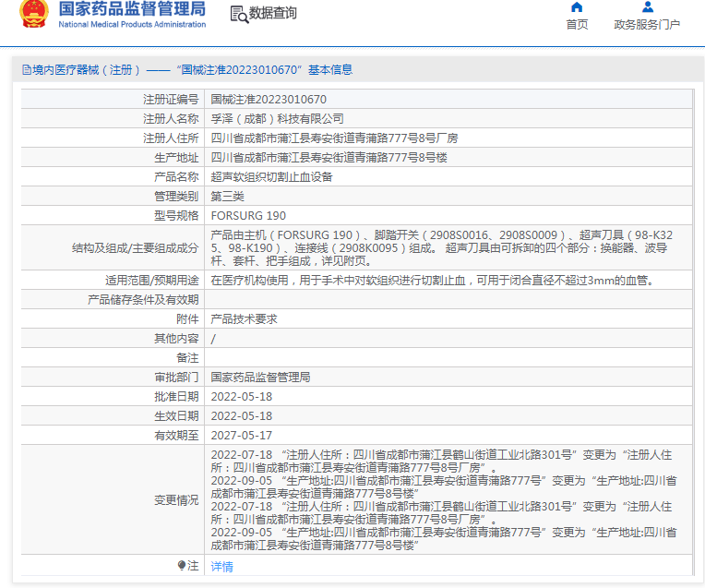Open 政务服务门户 link
This screenshot has height=588, width=705.
click(647, 24)
